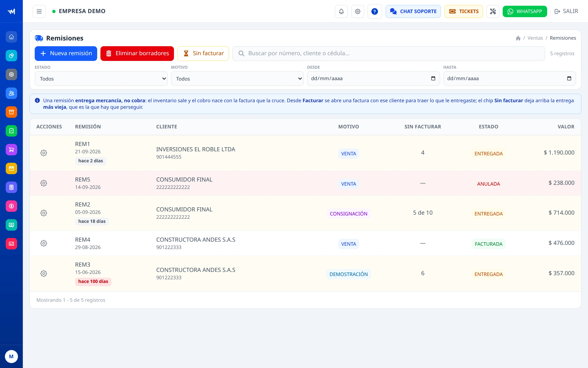Expand the ESTADO dropdown
The height and width of the screenshot is (368, 588).
tap(101, 79)
